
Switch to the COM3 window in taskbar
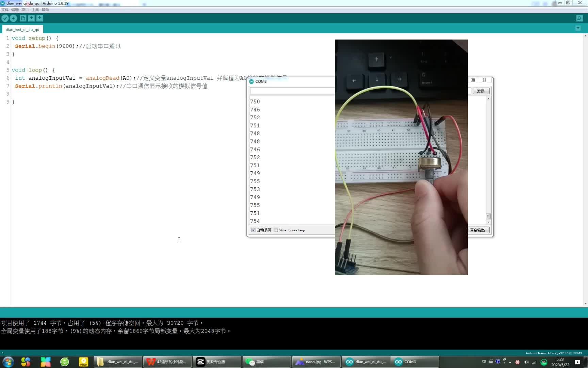click(415, 362)
